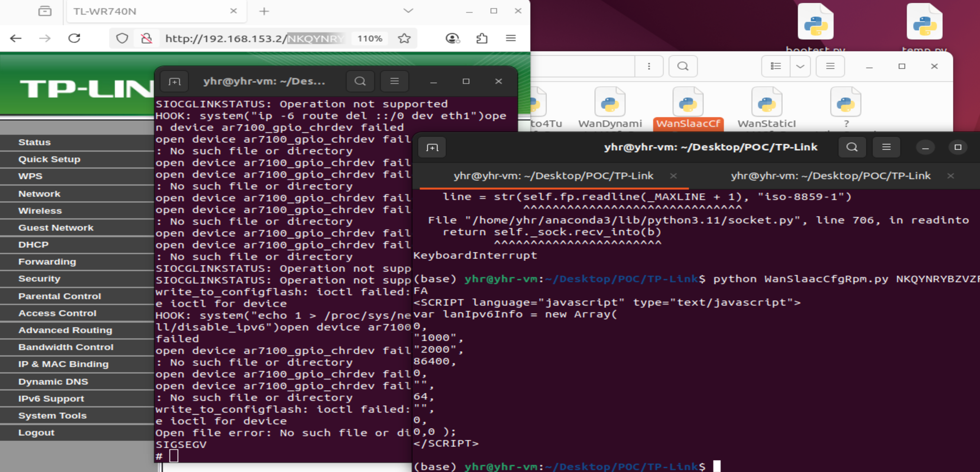Open the back terminal hamburger menu
980x472 pixels.
click(394, 81)
